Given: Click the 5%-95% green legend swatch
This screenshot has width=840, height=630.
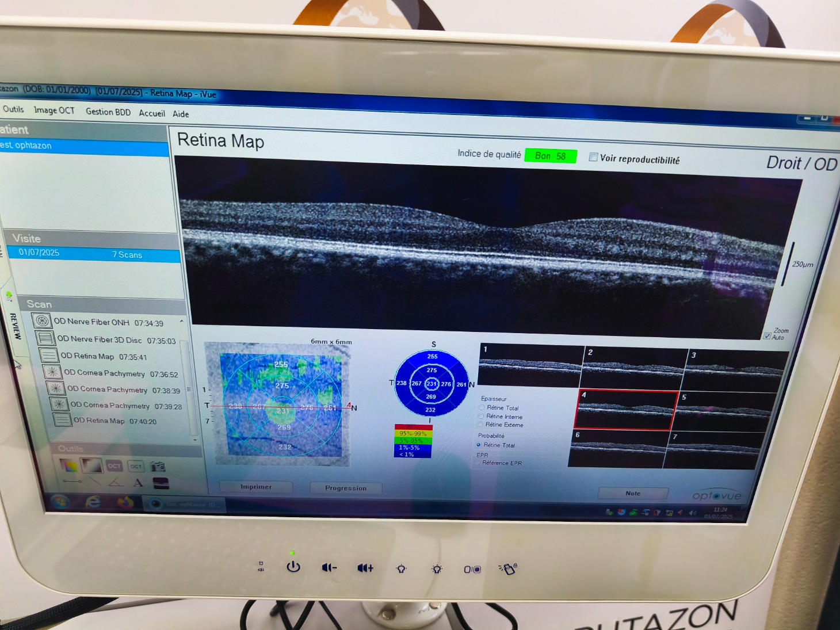Looking at the screenshot, I should (x=413, y=440).
